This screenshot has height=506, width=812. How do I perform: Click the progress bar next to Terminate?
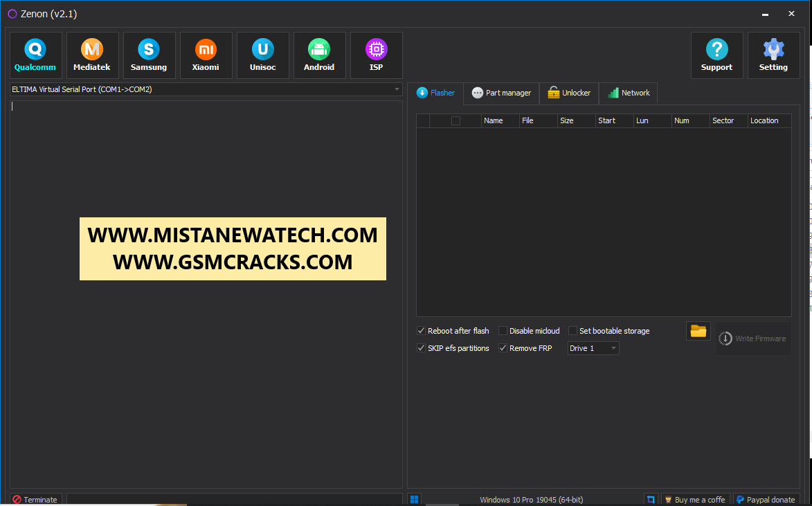click(x=235, y=500)
